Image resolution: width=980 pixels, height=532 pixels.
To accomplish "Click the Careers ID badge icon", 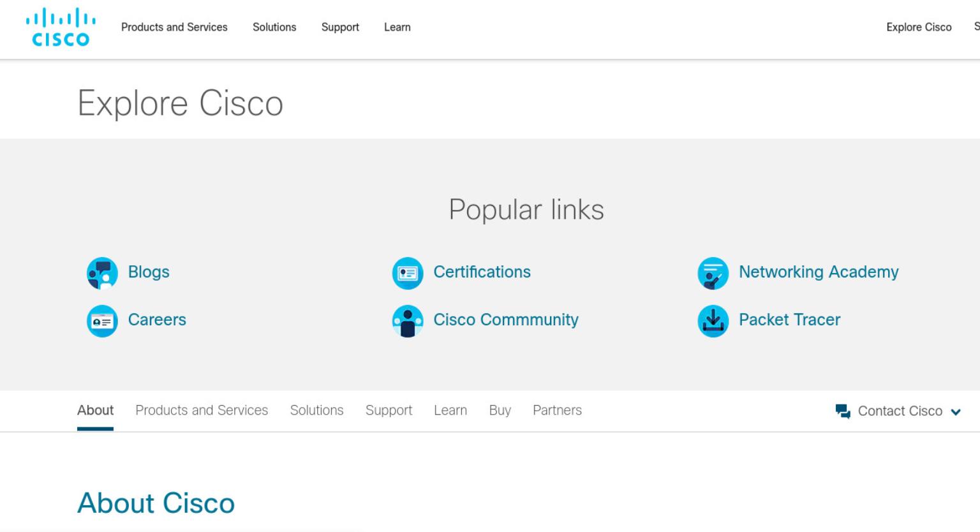I will (x=102, y=321).
